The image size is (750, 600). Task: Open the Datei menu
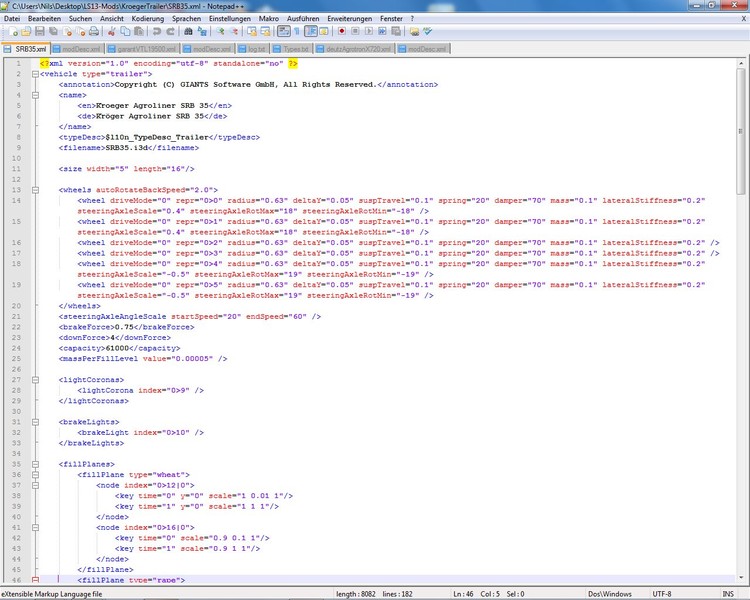(12, 19)
